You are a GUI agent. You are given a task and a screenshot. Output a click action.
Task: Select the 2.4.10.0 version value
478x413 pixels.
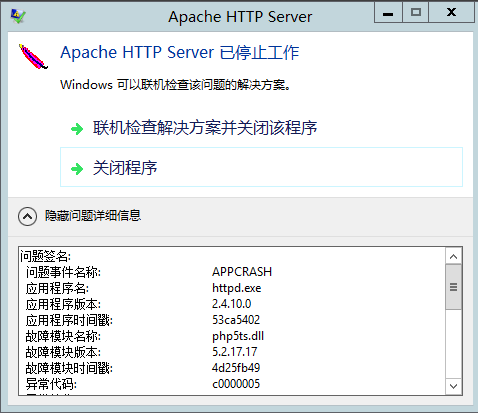232,304
